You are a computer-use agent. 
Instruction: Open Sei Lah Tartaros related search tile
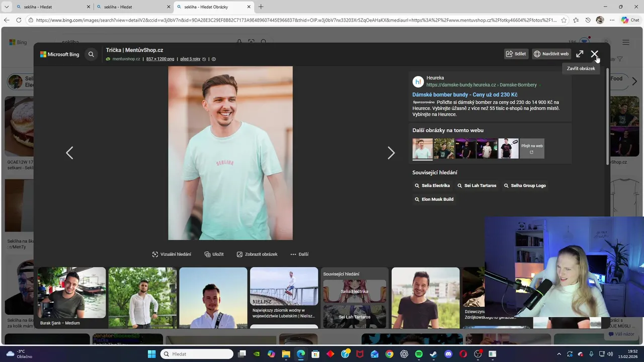(x=355, y=316)
